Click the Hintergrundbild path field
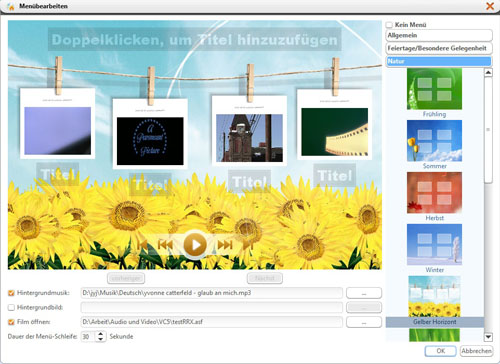Viewport: 500px width, 364px height. [212, 307]
